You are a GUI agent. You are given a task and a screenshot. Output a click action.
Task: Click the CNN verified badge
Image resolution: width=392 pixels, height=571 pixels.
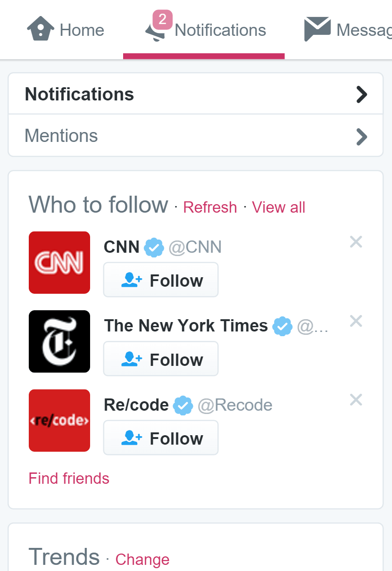[x=154, y=247]
